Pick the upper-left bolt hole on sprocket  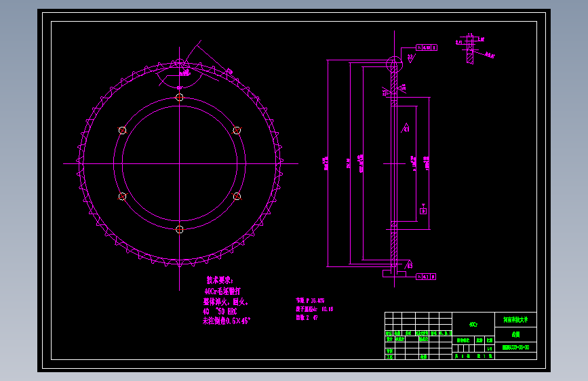[x=122, y=130]
